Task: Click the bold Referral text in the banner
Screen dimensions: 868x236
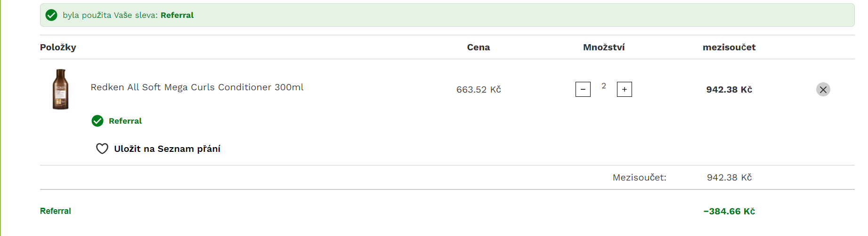Action: pyautogui.click(x=177, y=15)
